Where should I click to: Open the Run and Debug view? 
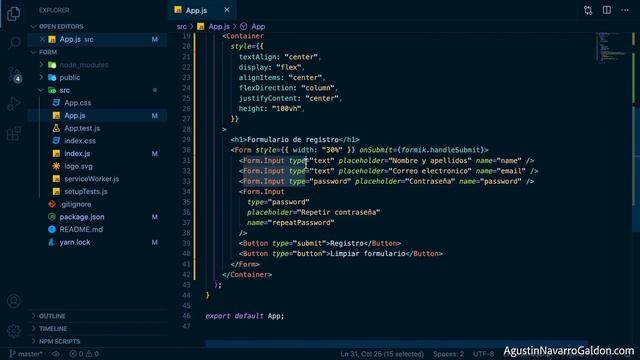click(14, 103)
